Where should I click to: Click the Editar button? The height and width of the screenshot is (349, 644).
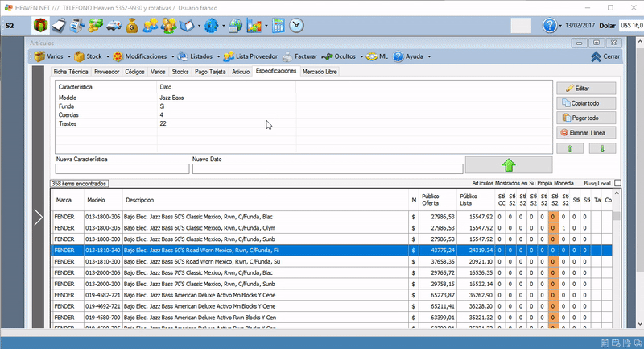point(586,89)
